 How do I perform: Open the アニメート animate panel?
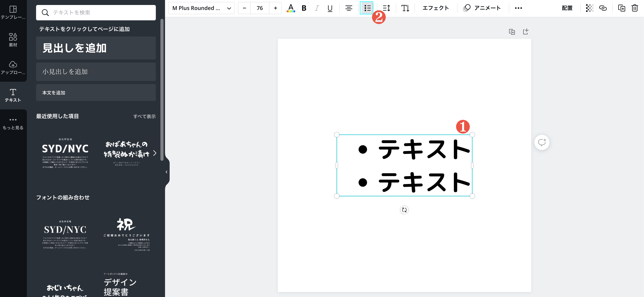482,8
